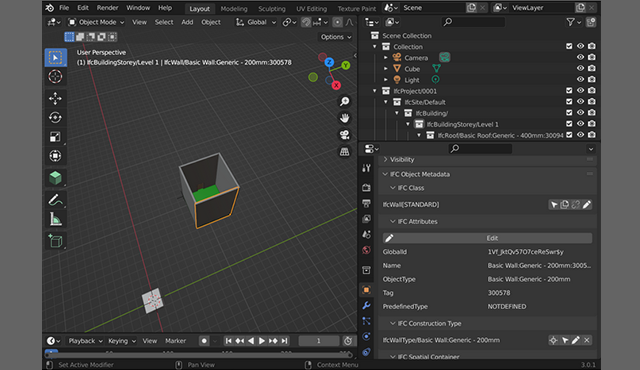640x370 pixels.
Task: Collapse the IFC Attributes section
Action: pos(393,221)
